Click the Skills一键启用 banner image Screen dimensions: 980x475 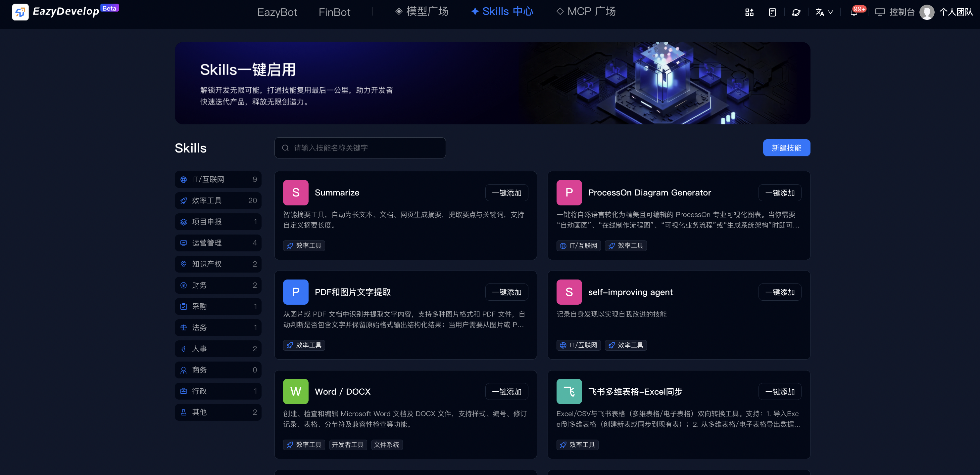pyautogui.click(x=492, y=83)
